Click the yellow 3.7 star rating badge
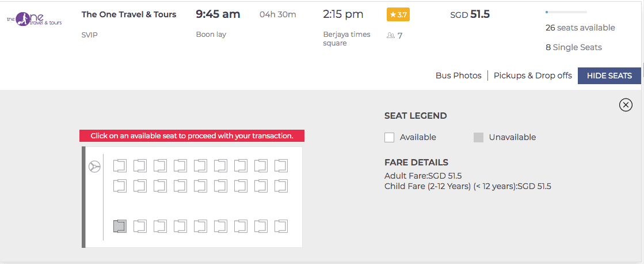 coord(398,15)
